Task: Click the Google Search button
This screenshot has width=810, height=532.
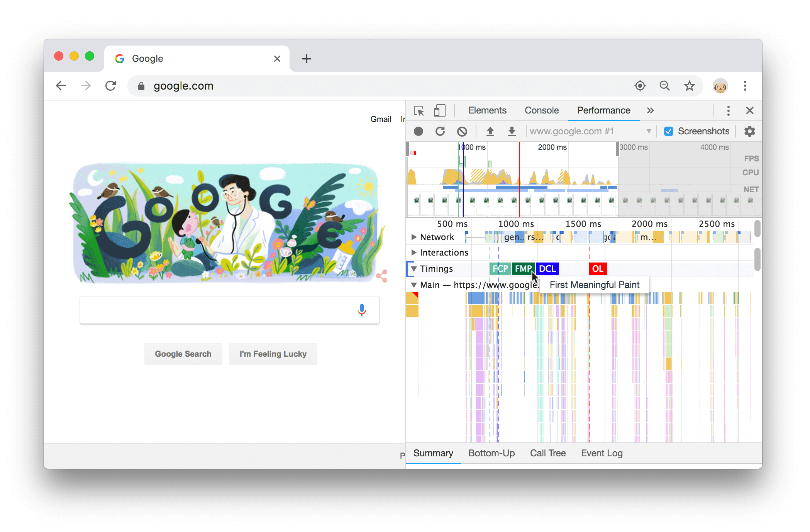Action: [182, 354]
